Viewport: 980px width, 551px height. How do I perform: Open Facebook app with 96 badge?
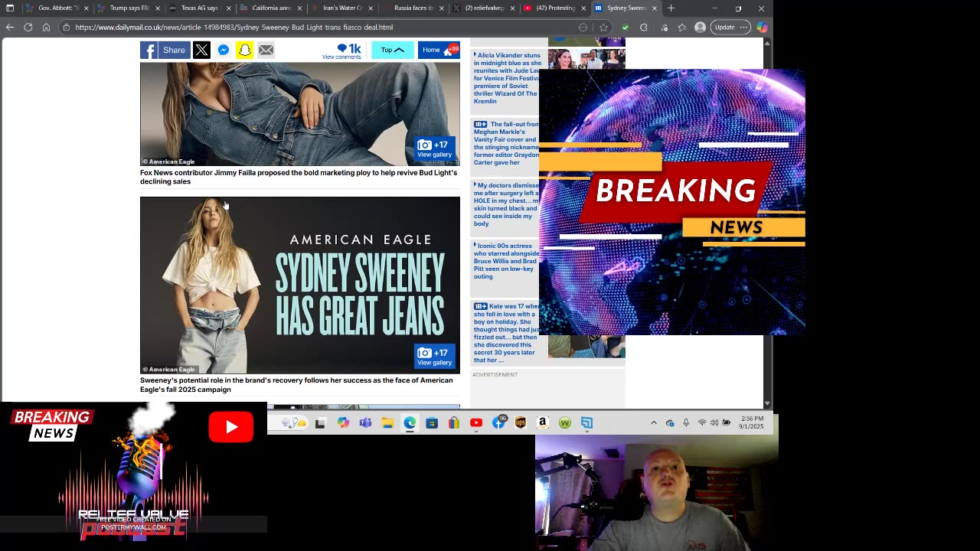[x=498, y=423]
